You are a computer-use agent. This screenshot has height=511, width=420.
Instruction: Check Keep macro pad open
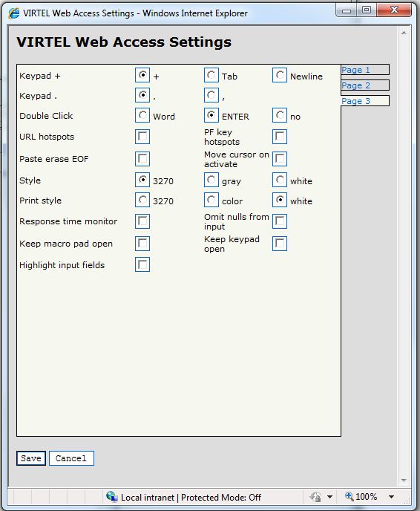pyautogui.click(x=142, y=244)
